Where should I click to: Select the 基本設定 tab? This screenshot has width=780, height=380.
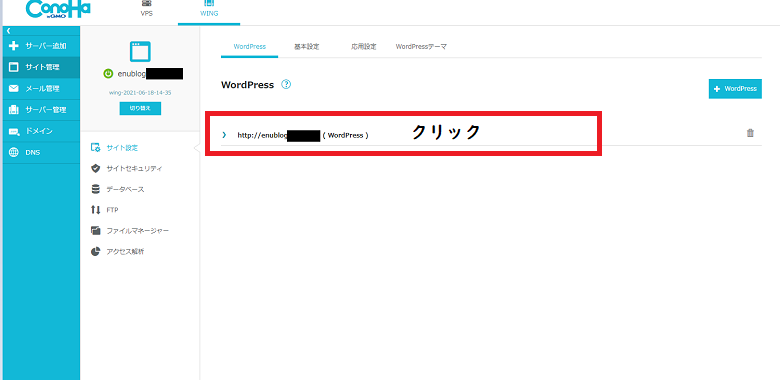[306, 47]
